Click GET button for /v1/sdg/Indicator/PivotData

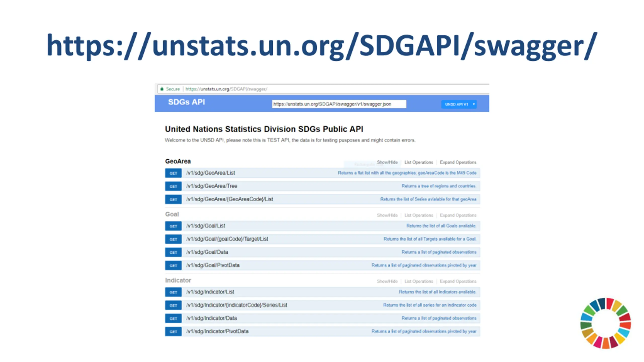point(173,332)
